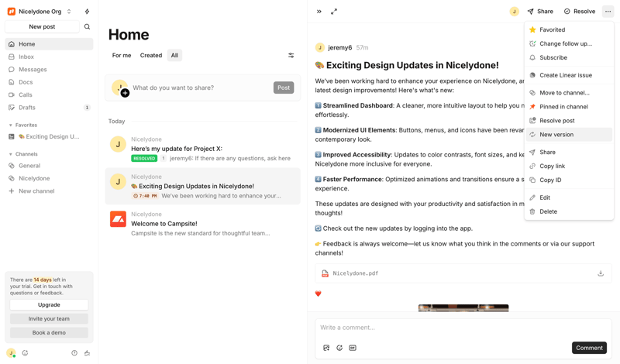Select Edit from the menu

pos(569,197)
